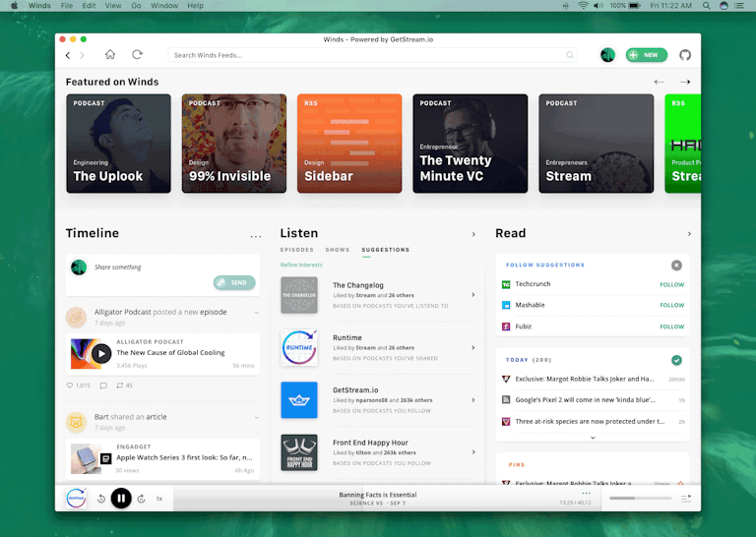Show next featured items arrow

click(x=685, y=82)
